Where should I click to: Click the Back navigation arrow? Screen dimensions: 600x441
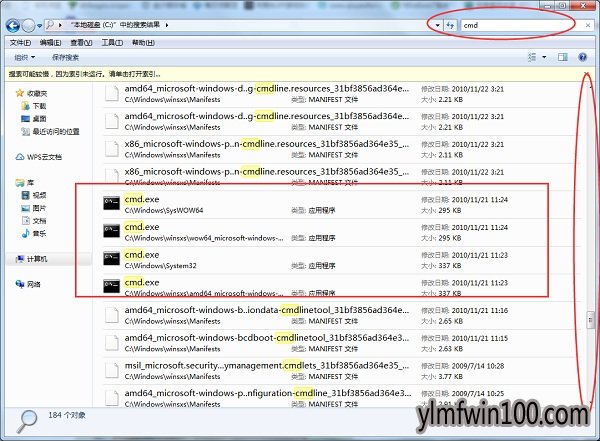(13, 26)
